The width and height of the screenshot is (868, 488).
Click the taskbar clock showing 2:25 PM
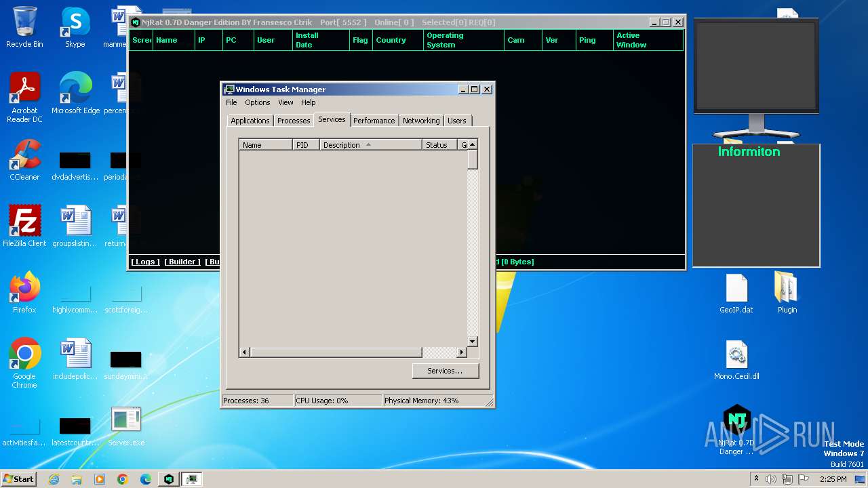[x=833, y=479]
